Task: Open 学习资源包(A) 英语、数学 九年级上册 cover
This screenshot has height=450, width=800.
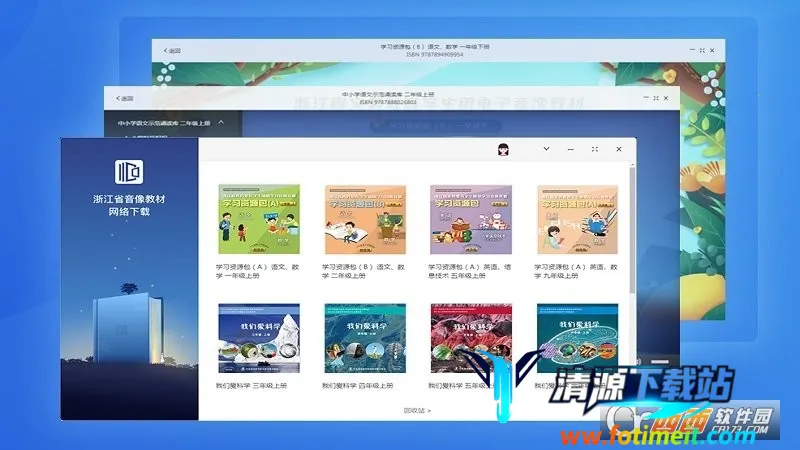Action: pos(576,219)
